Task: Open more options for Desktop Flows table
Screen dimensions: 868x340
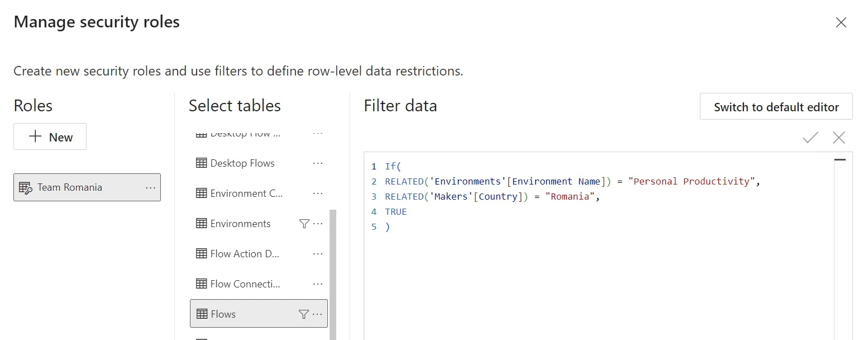Action: 318,163
